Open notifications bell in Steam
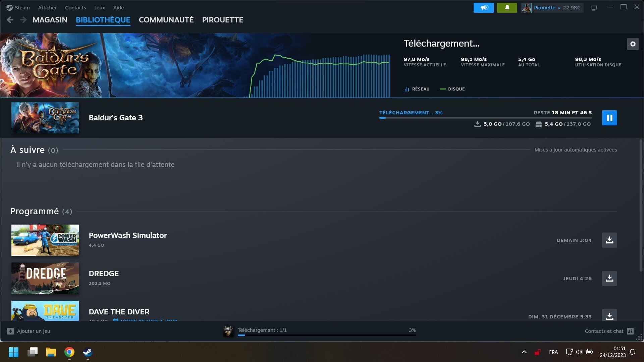The image size is (644, 362). [x=507, y=7]
